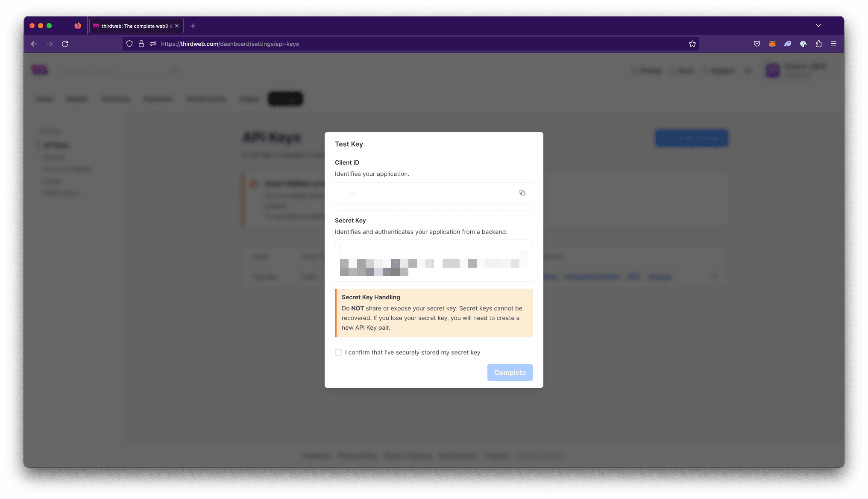Check the secret key stored confirmation box
868x499 pixels.
pyautogui.click(x=338, y=352)
